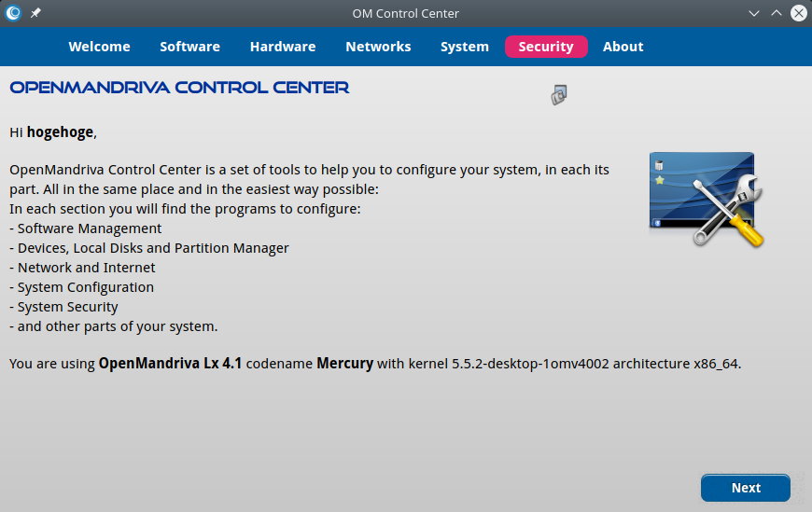Click the '- System Security' line
The width and height of the screenshot is (812, 512).
click(63, 307)
